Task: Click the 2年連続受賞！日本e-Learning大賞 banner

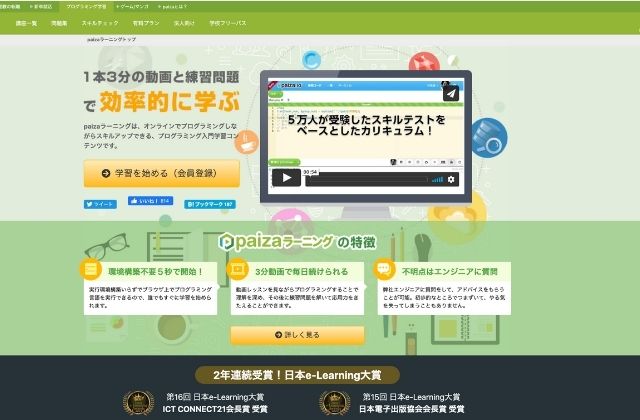Action: coord(297,375)
